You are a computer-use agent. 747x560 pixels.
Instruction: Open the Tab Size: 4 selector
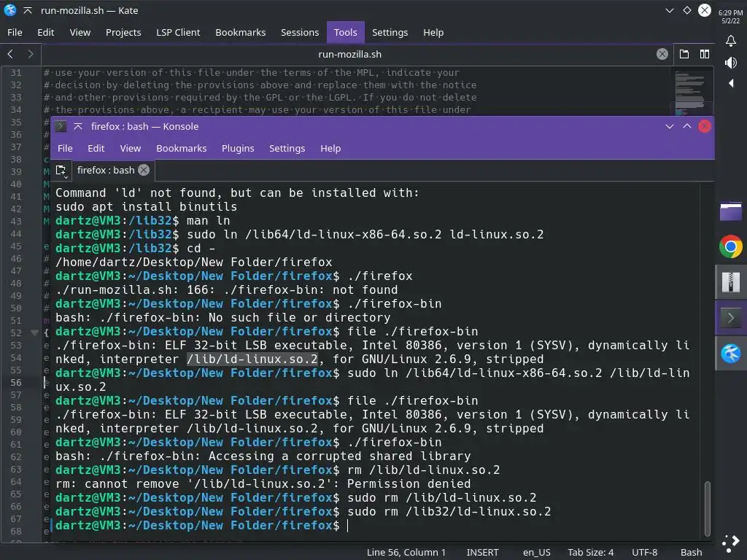pyautogui.click(x=591, y=552)
